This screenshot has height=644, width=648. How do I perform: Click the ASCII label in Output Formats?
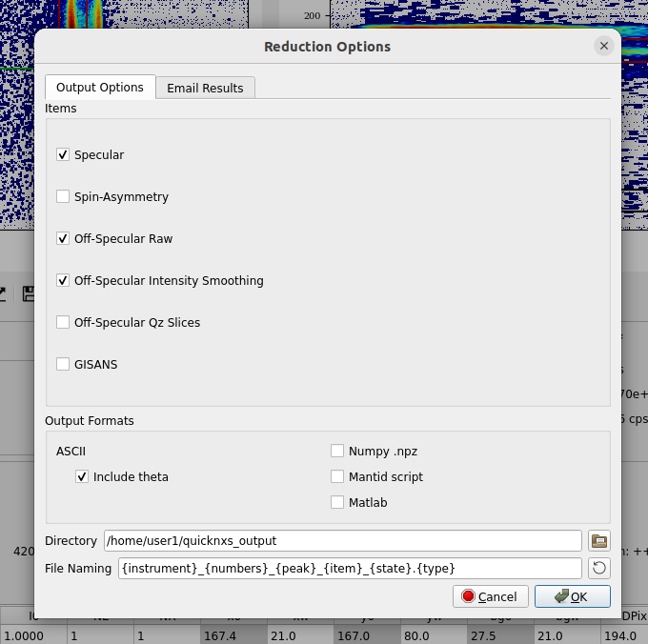71,452
